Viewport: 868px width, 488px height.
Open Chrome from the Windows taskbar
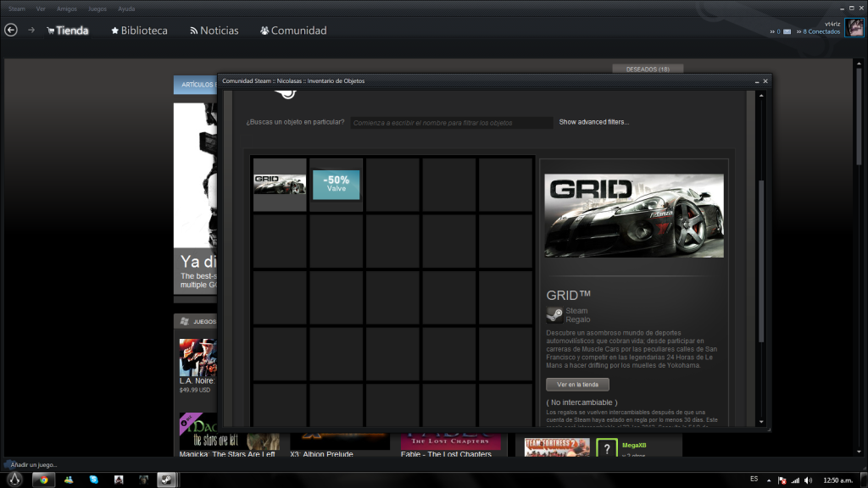pyautogui.click(x=42, y=480)
